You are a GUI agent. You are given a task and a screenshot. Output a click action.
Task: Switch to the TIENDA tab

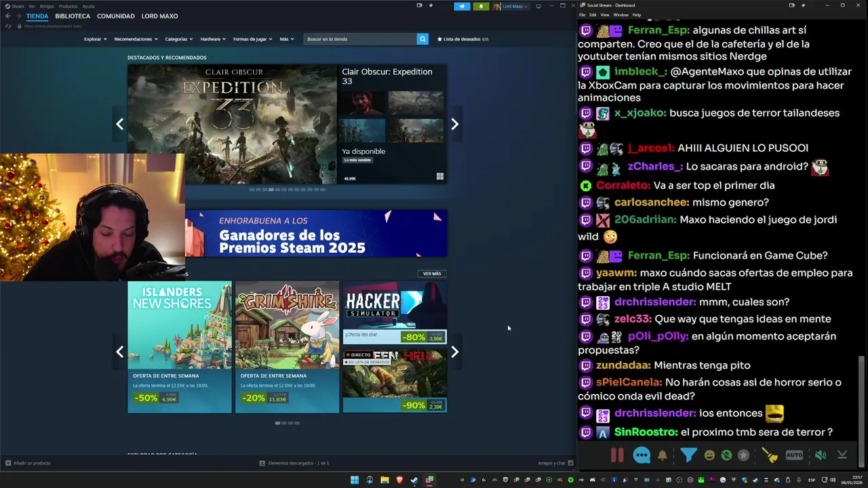37,16
